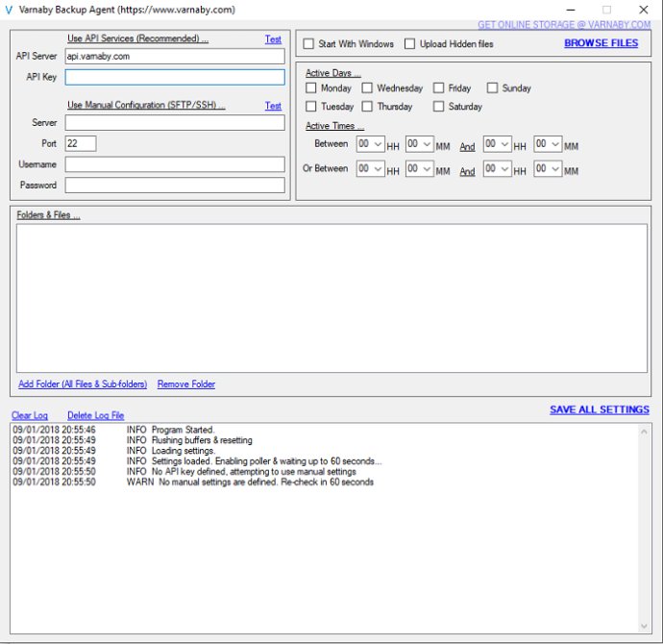Click Add Folder (All Files & Sub-folders)
This screenshot has height=644, width=663.
pos(83,384)
